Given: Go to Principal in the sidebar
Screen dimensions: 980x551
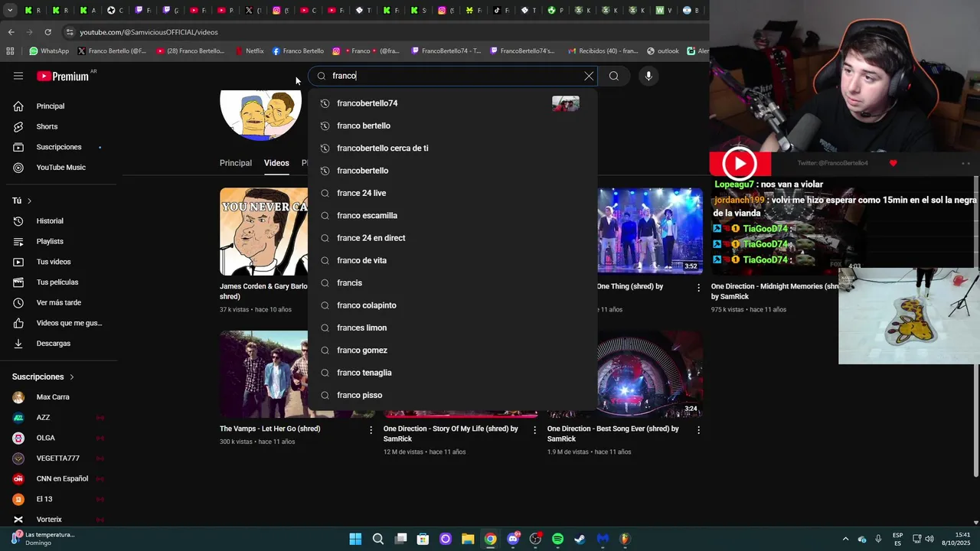Looking at the screenshot, I should click(58, 106).
